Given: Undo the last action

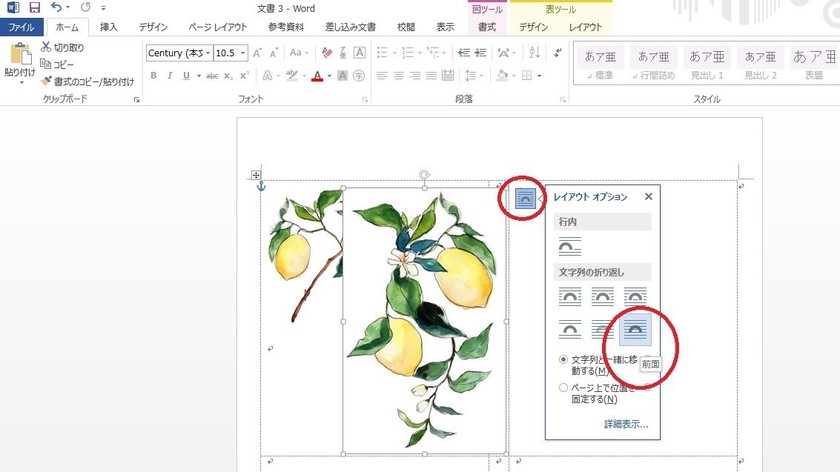Looking at the screenshot, I should pos(56,8).
